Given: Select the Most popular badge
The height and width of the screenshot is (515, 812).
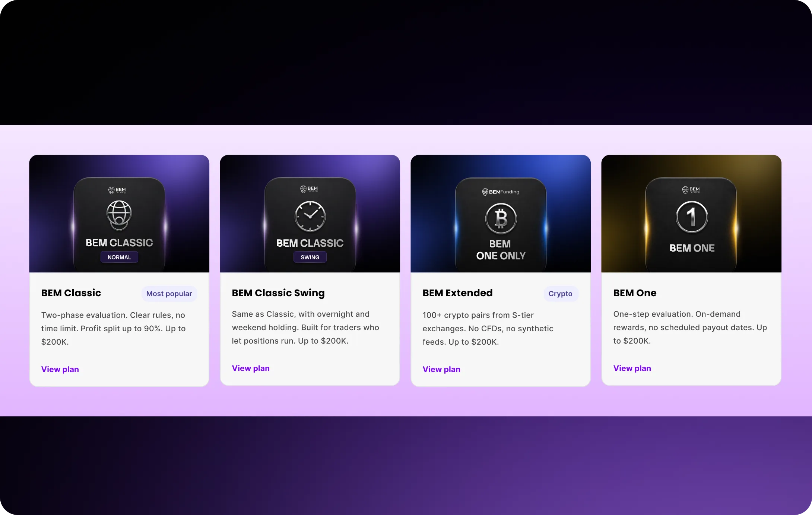Looking at the screenshot, I should (169, 294).
